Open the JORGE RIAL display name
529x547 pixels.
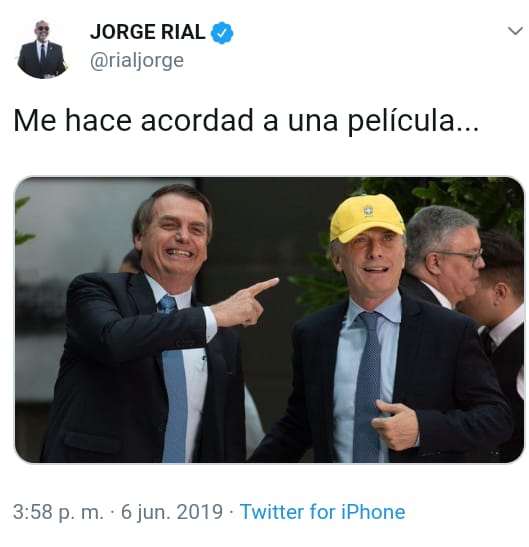(x=148, y=32)
